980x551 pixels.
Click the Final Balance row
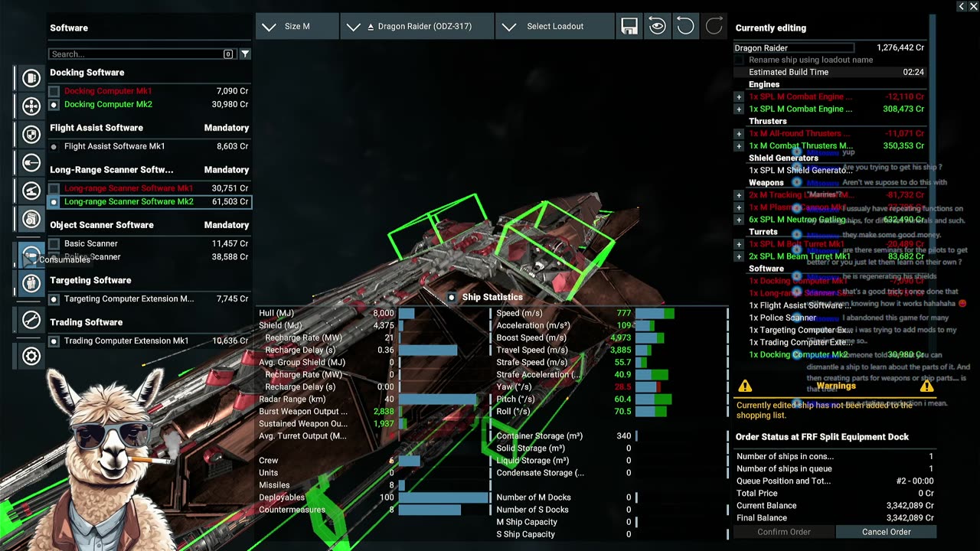[835, 518]
